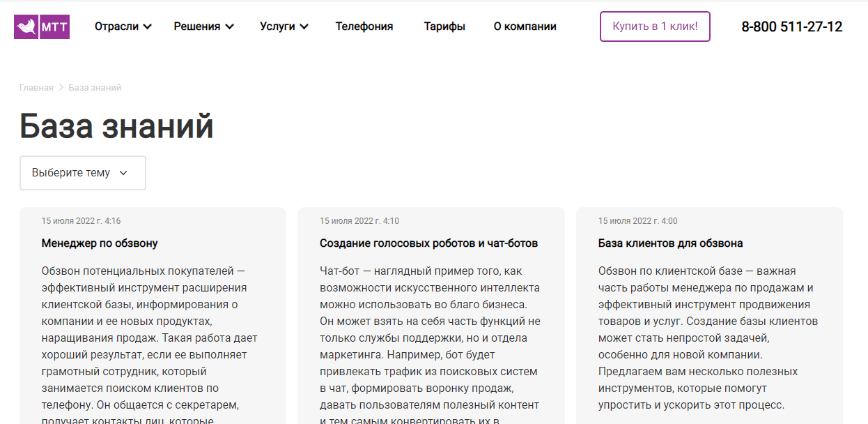868x424 pixels.
Task: Open the Отрасли navigation item
Action: tap(116, 26)
